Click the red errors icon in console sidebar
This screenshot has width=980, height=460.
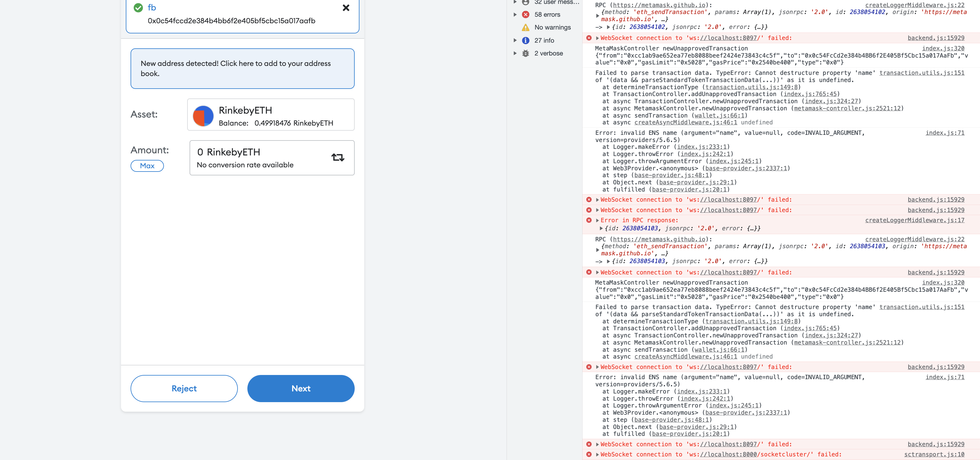click(x=525, y=14)
